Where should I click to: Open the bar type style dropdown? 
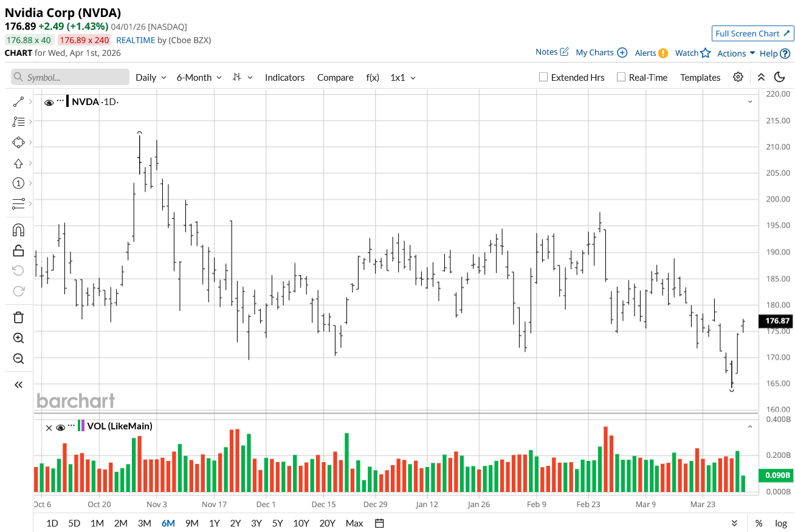coord(243,77)
